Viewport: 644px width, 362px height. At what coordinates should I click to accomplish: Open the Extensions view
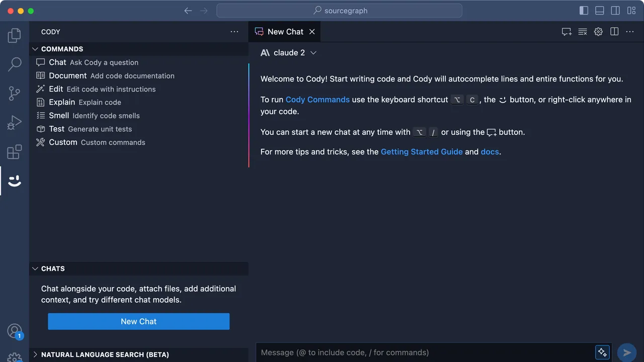click(15, 151)
